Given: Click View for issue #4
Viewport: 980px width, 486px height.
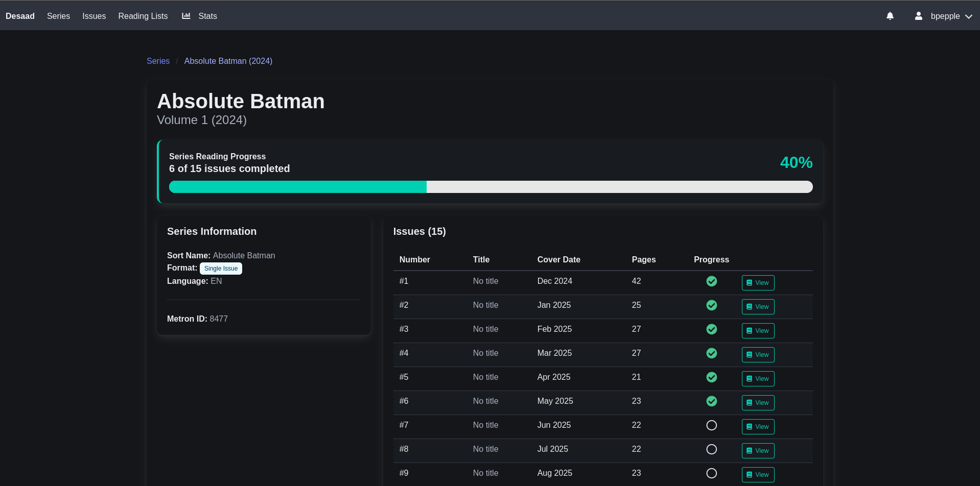Looking at the screenshot, I should pyautogui.click(x=758, y=354).
